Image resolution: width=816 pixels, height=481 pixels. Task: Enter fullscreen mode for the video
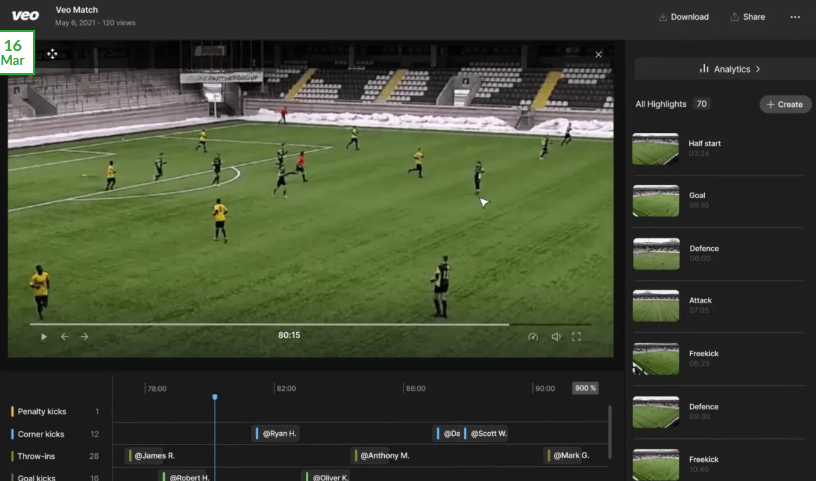point(576,337)
